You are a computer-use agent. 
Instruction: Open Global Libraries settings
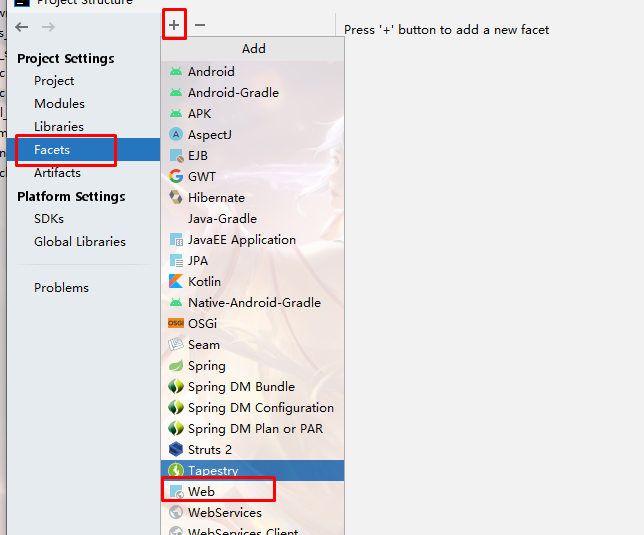tap(80, 241)
